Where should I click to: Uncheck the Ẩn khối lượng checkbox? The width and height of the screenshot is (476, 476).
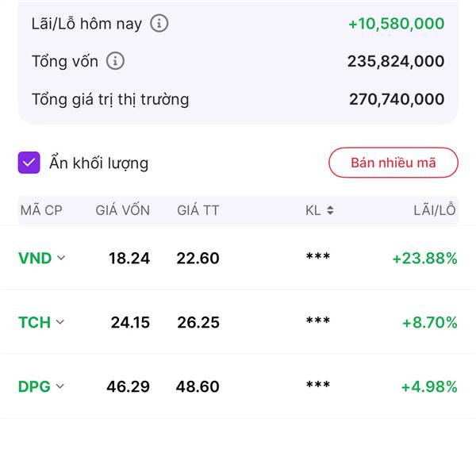pyautogui.click(x=29, y=163)
